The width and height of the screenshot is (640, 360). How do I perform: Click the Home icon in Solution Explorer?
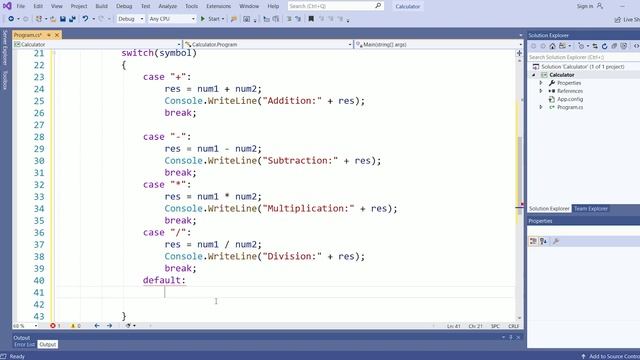click(x=552, y=46)
